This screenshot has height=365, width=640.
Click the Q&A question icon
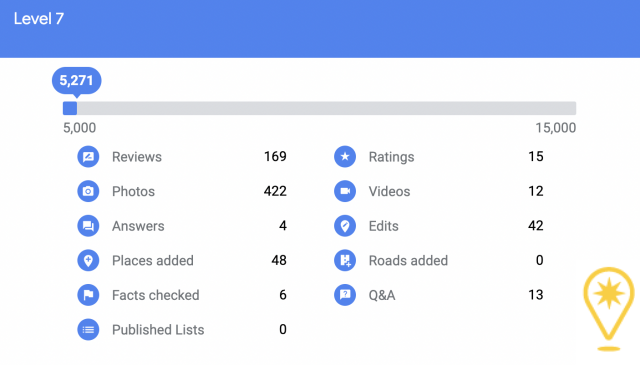[345, 295]
